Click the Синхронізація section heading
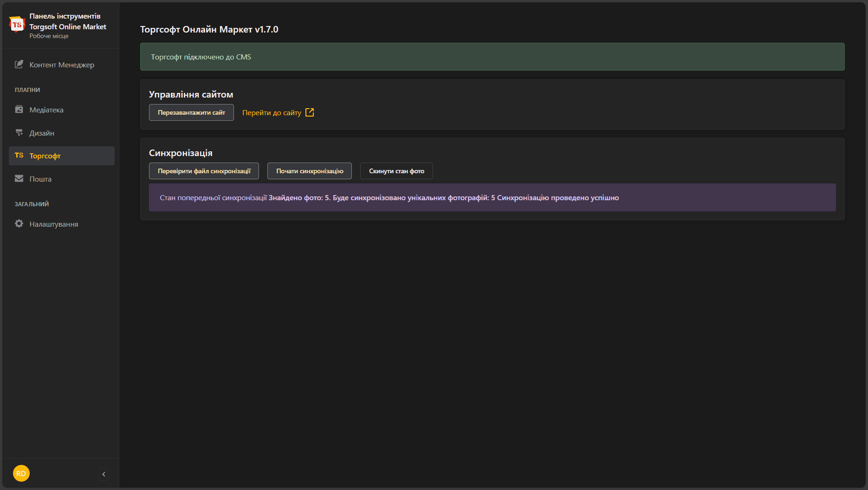The image size is (868, 490). (181, 153)
